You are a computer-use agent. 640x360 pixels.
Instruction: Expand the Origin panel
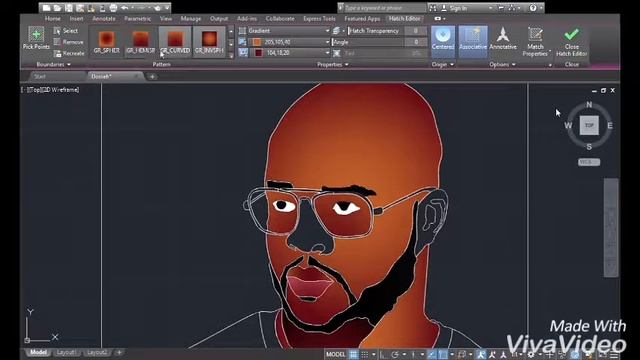tap(442, 64)
